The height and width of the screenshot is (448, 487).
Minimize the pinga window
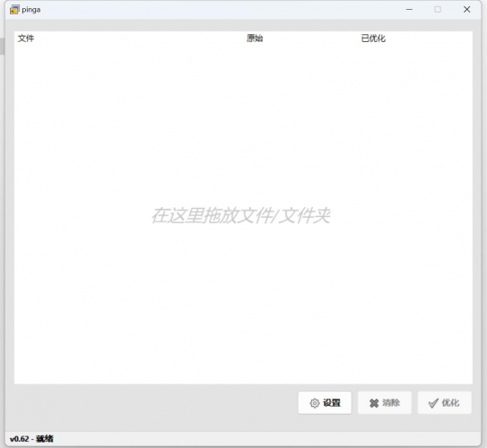pyautogui.click(x=409, y=10)
